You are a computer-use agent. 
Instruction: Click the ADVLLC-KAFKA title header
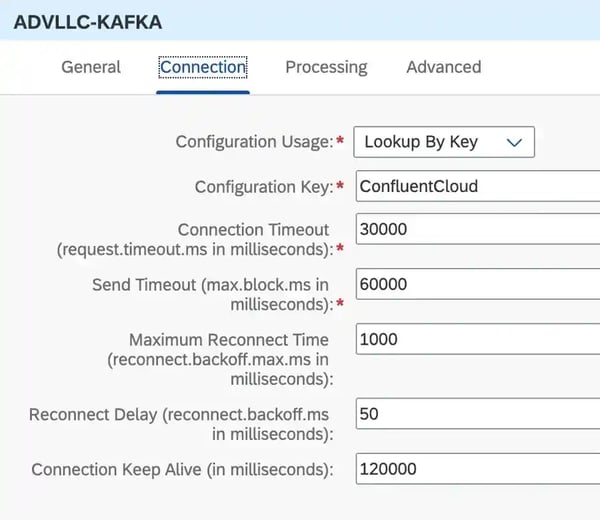tap(88, 21)
